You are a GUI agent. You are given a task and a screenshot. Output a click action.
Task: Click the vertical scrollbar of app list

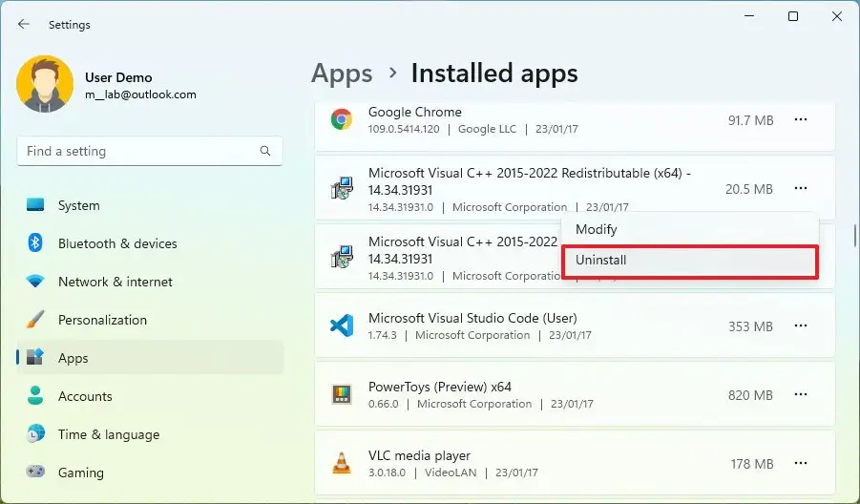click(854, 236)
